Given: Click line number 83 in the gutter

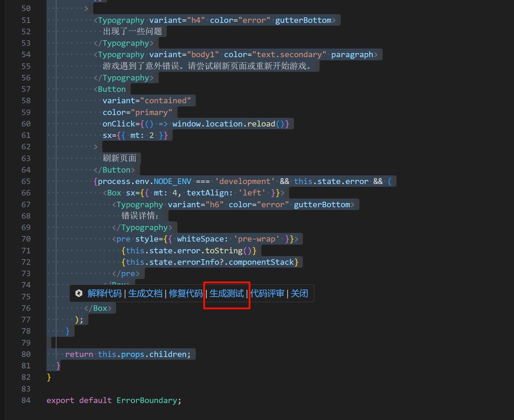Looking at the screenshot, I should click(x=26, y=389).
